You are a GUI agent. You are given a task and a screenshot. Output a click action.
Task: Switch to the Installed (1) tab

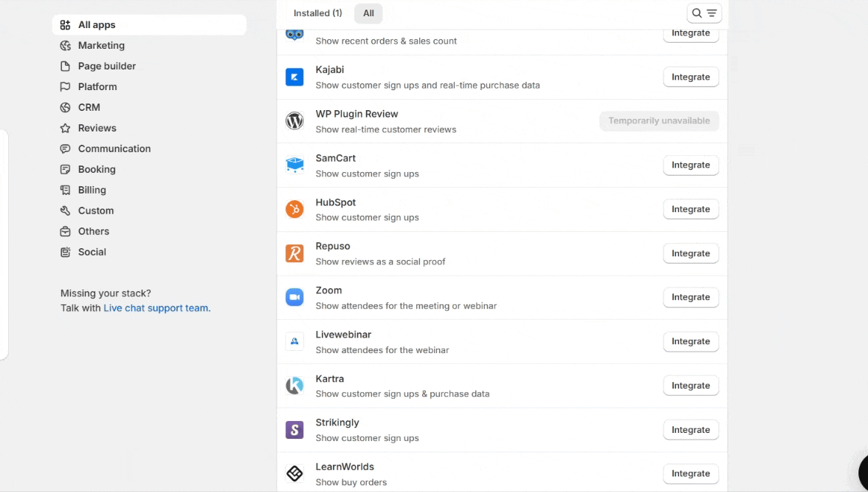pyautogui.click(x=317, y=13)
